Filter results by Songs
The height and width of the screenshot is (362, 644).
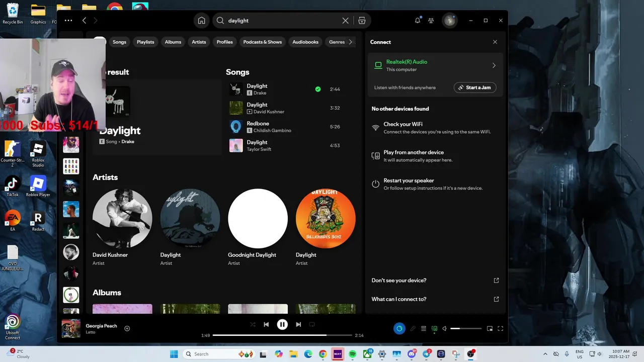point(119,42)
